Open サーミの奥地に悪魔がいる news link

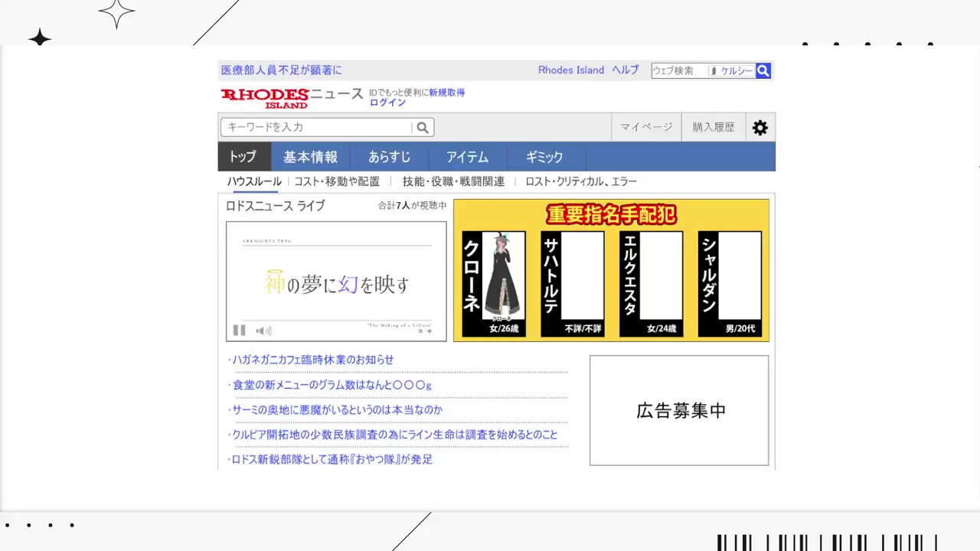click(338, 410)
